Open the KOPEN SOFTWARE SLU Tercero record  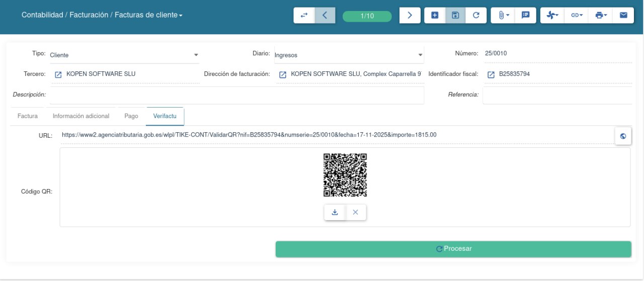click(x=58, y=74)
